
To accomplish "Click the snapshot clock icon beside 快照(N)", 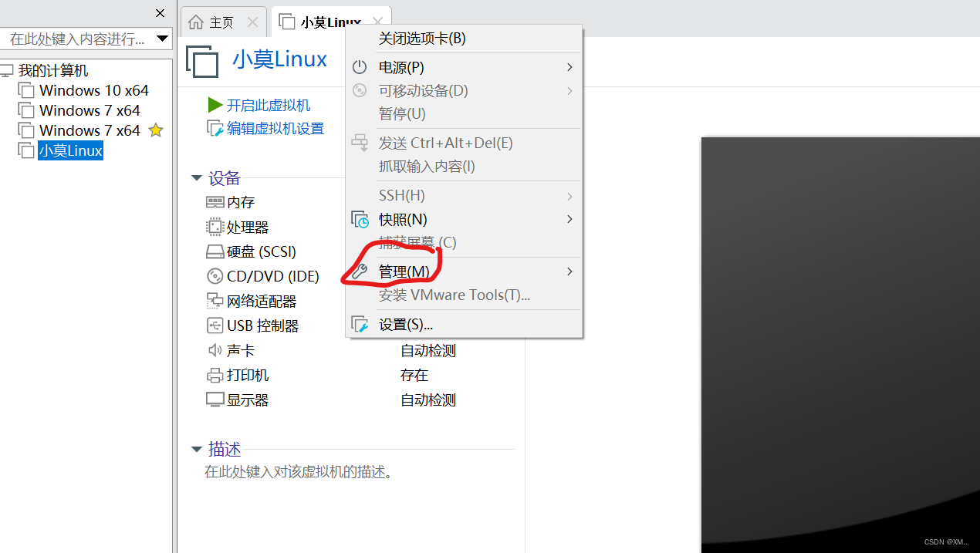I will 360,220.
